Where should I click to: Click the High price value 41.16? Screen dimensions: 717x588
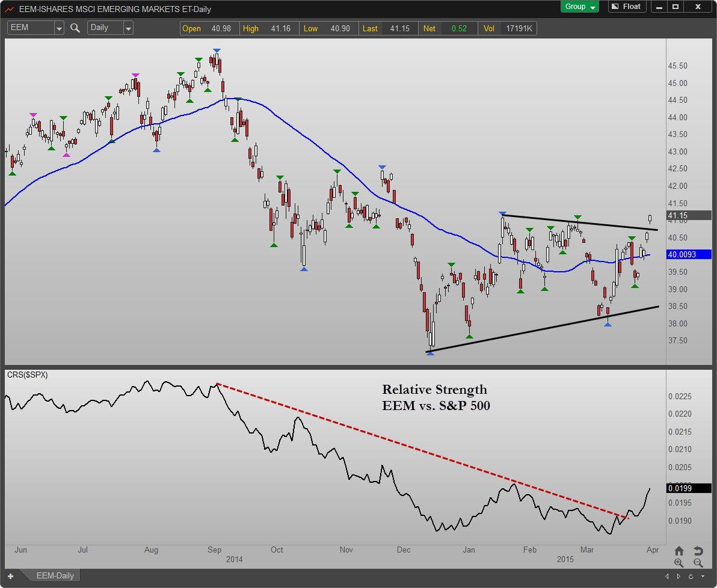pos(280,28)
